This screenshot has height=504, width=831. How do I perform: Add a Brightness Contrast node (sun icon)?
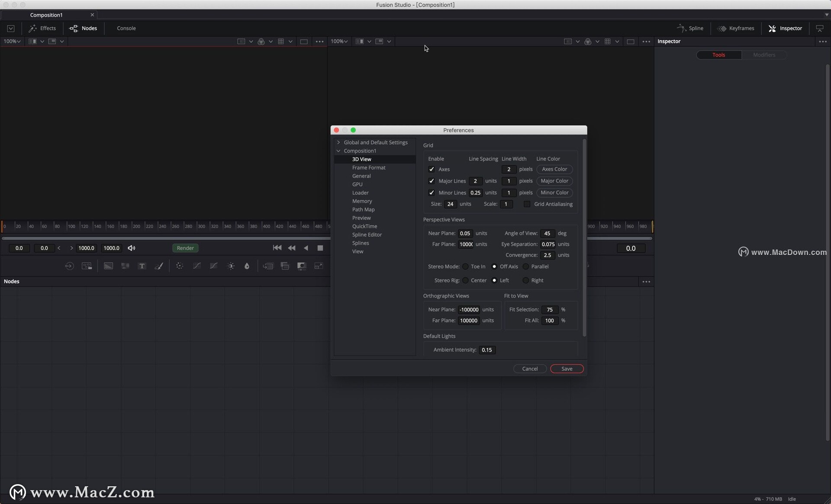pos(231,266)
